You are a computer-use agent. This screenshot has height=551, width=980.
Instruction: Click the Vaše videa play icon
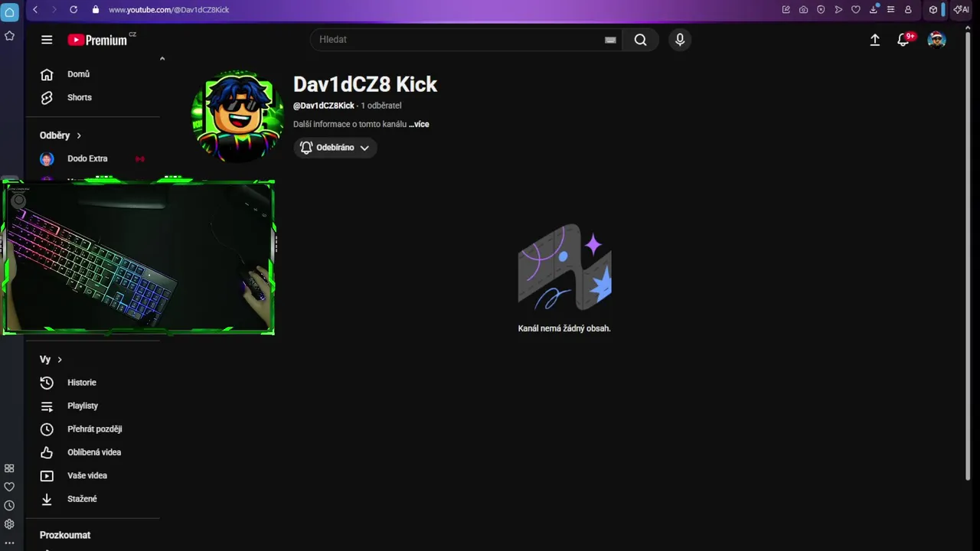point(47,476)
